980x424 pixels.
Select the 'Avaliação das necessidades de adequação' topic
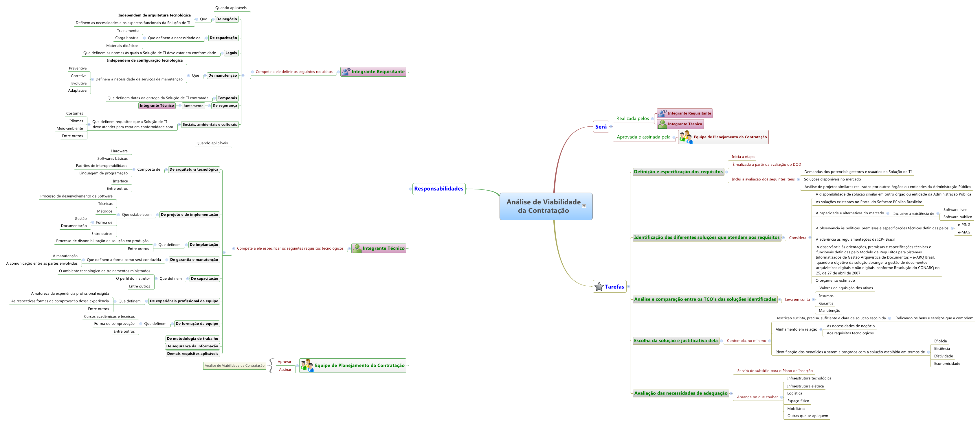tap(681, 393)
